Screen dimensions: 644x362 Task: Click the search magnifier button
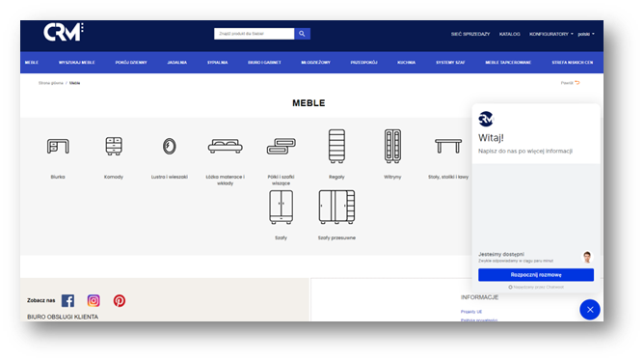302,34
